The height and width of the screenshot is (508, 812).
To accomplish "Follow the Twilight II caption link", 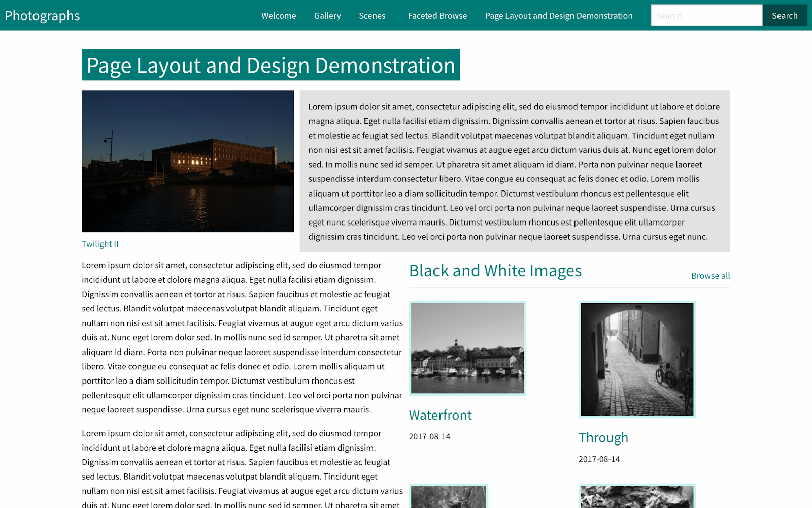I will point(100,244).
